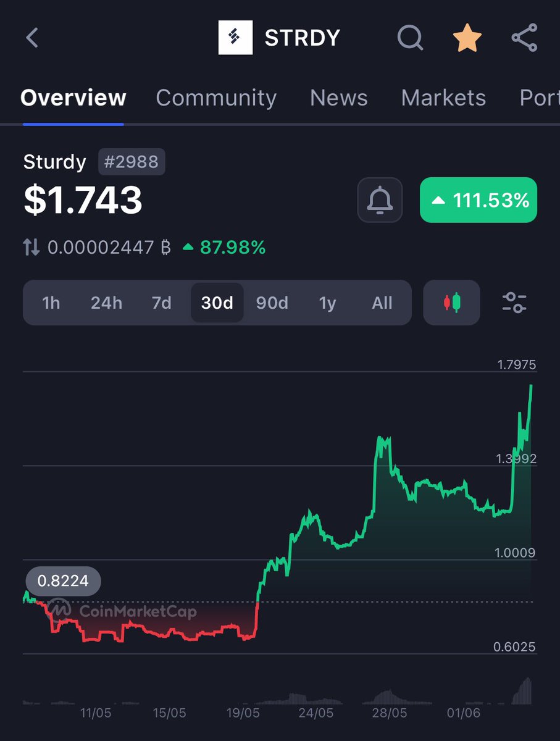Tap the 1.7975 axis label
The width and height of the screenshot is (560, 741).
click(x=517, y=365)
